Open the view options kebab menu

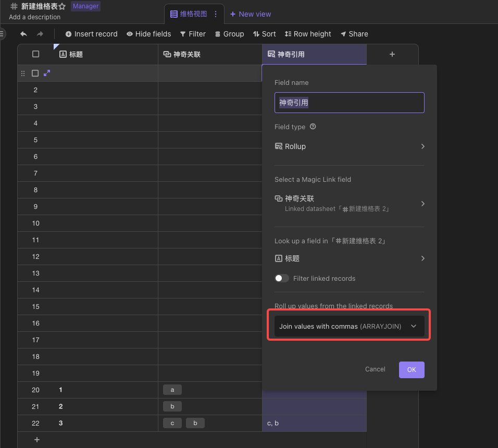pyautogui.click(x=216, y=14)
